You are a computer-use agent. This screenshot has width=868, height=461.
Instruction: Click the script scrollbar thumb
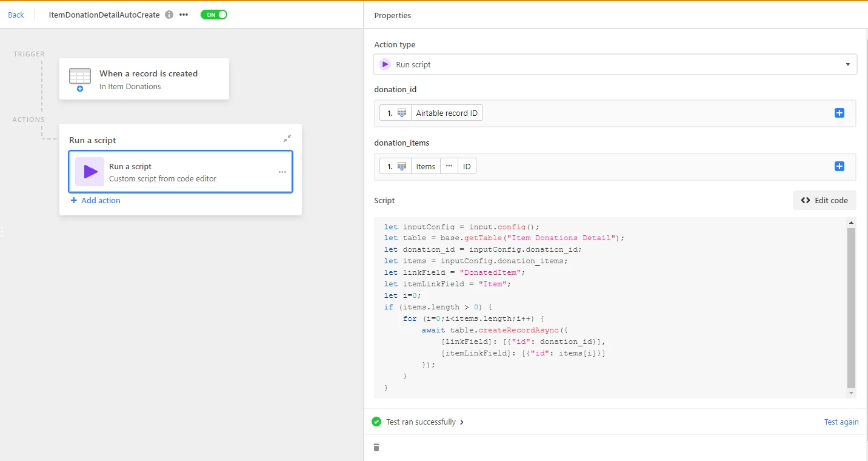tap(851, 308)
